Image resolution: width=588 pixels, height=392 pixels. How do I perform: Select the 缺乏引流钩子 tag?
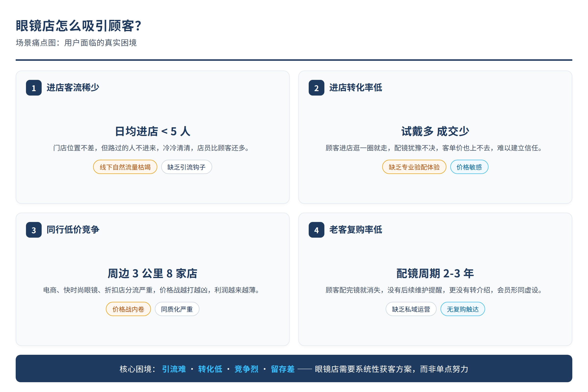click(186, 167)
